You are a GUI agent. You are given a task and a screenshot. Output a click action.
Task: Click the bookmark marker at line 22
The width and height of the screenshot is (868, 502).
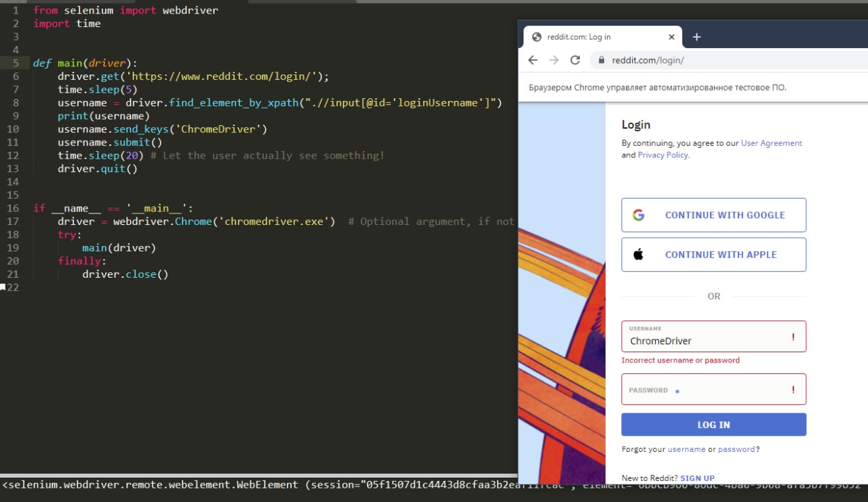pyautogui.click(x=3, y=287)
